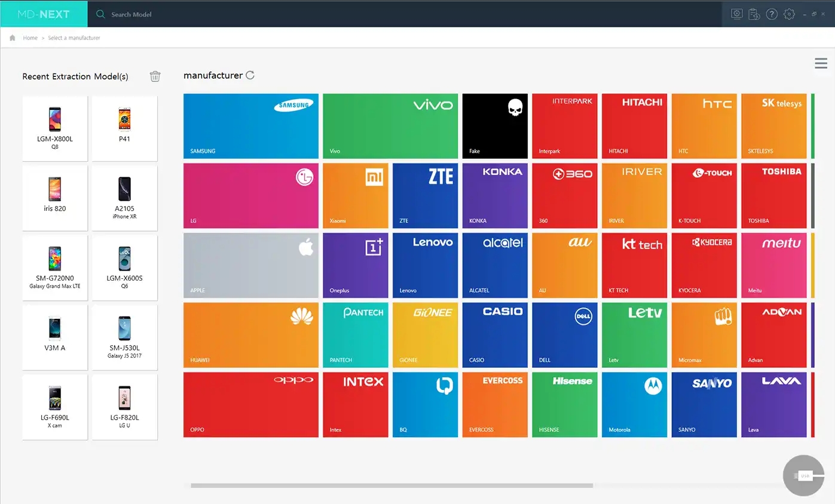Open the help question mark icon
This screenshot has width=835, height=504.
tap(772, 14)
